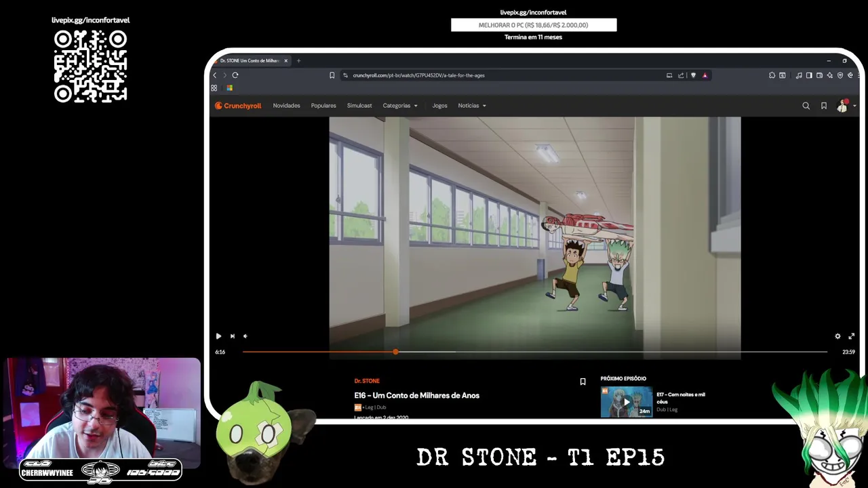Open the browser wallet icon

(x=819, y=75)
